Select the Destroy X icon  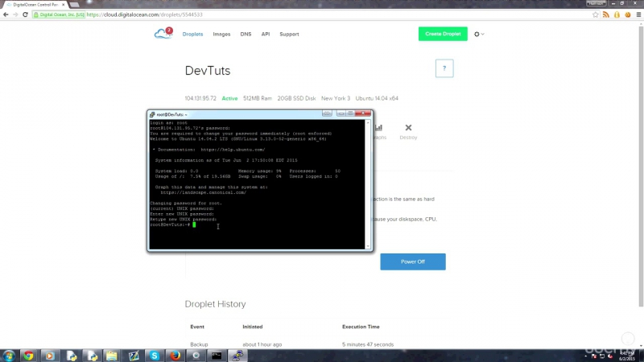click(x=408, y=128)
